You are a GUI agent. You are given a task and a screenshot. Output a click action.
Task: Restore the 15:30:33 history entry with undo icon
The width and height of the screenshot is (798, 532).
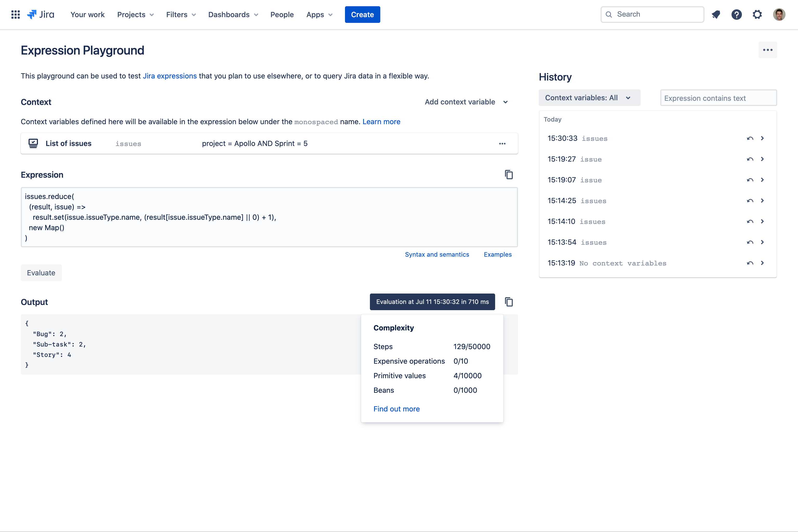(750, 138)
